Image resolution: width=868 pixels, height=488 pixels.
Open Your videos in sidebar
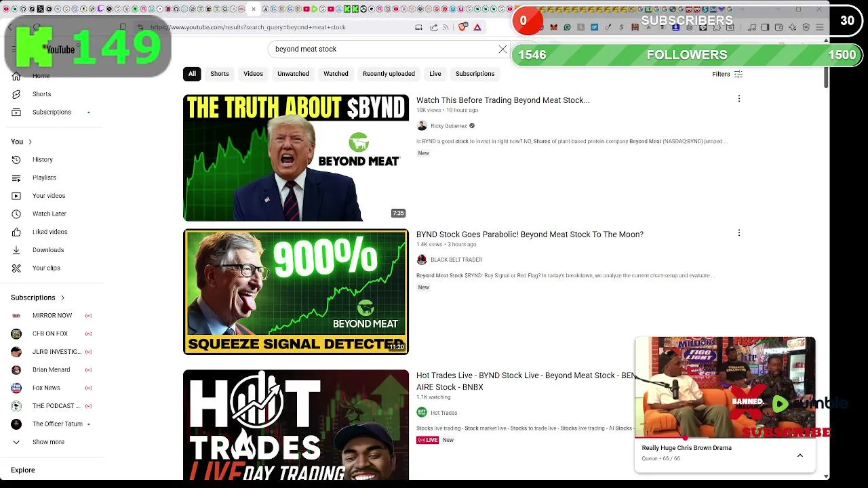click(49, 196)
